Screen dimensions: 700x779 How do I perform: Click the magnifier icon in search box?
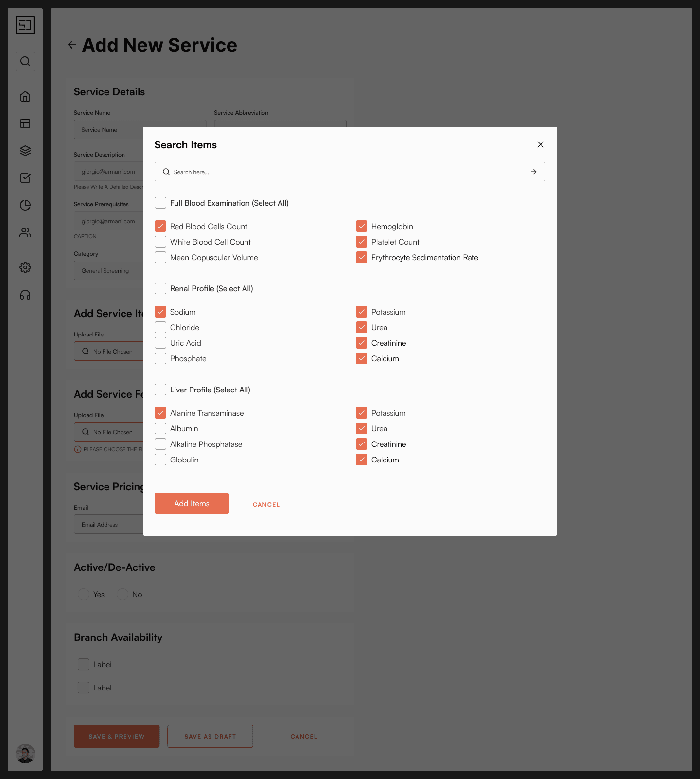(x=166, y=172)
